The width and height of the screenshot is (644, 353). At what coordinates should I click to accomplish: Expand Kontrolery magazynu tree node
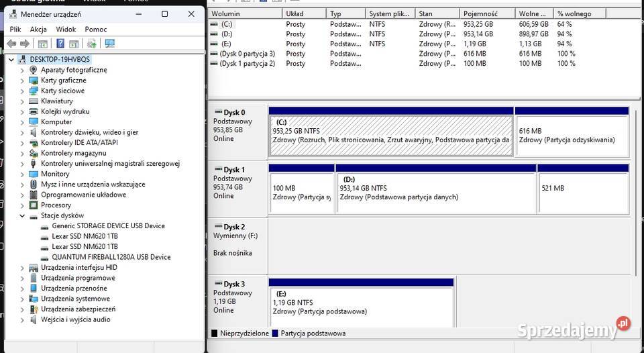[22, 153]
